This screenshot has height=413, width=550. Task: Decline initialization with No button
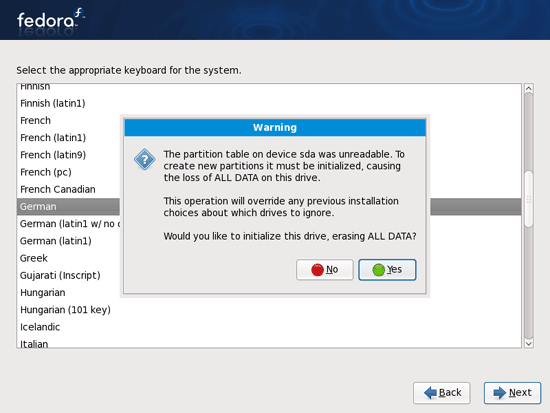click(x=325, y=270)
